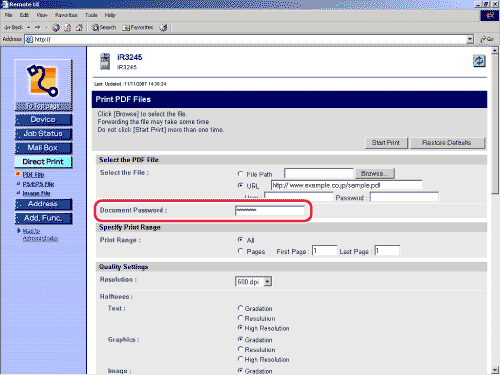Click the Restore Defaults button
Screen dimensions: 500x375
tap(447, 143)
